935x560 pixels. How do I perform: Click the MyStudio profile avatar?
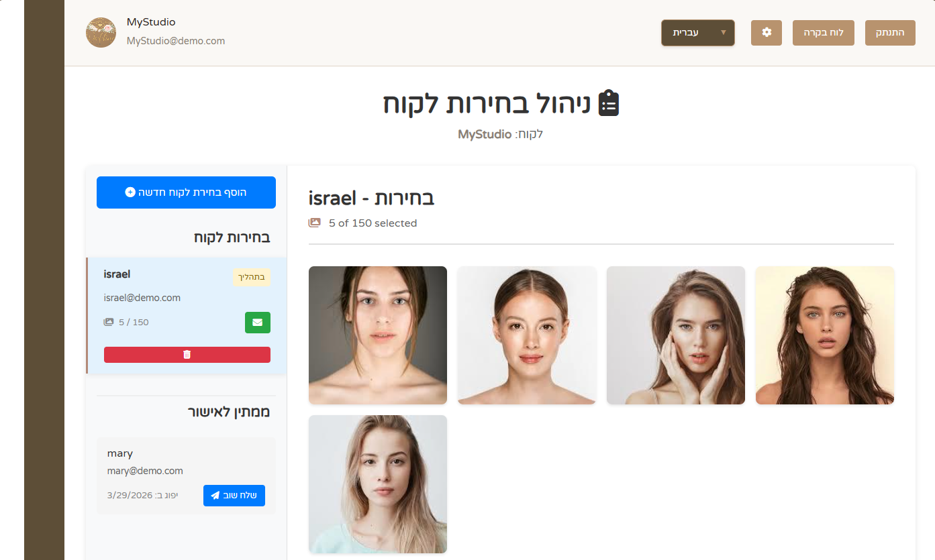click(101, 32)
